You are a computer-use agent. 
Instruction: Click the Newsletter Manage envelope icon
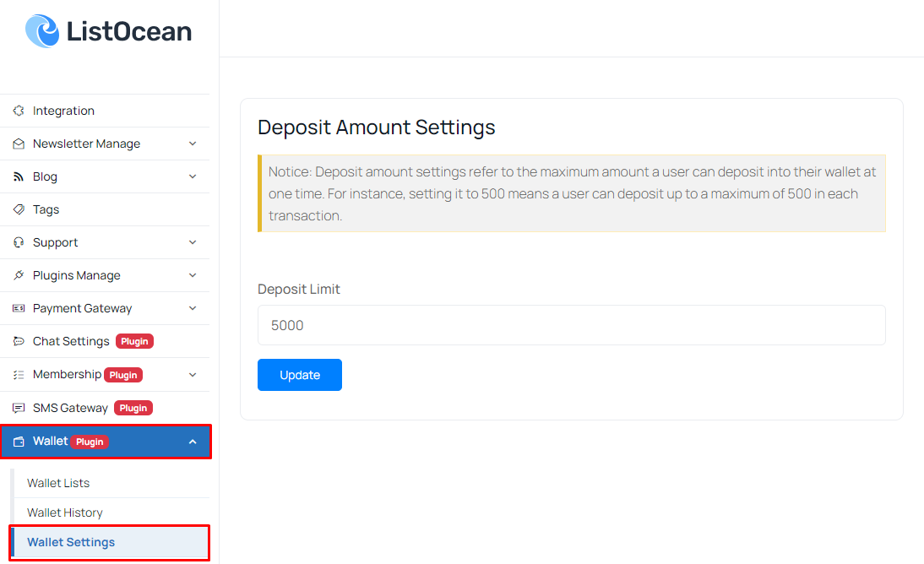(x=19, y=144)
